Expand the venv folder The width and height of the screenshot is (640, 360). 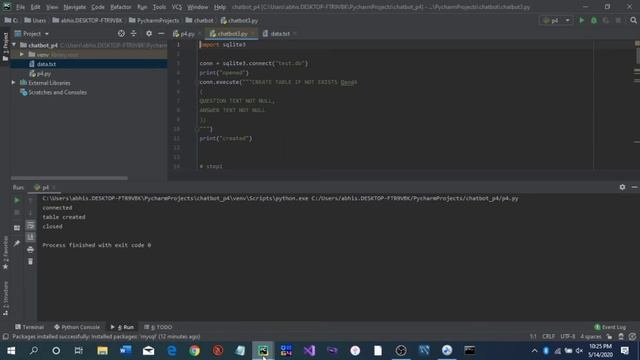(x=22, y=54)
